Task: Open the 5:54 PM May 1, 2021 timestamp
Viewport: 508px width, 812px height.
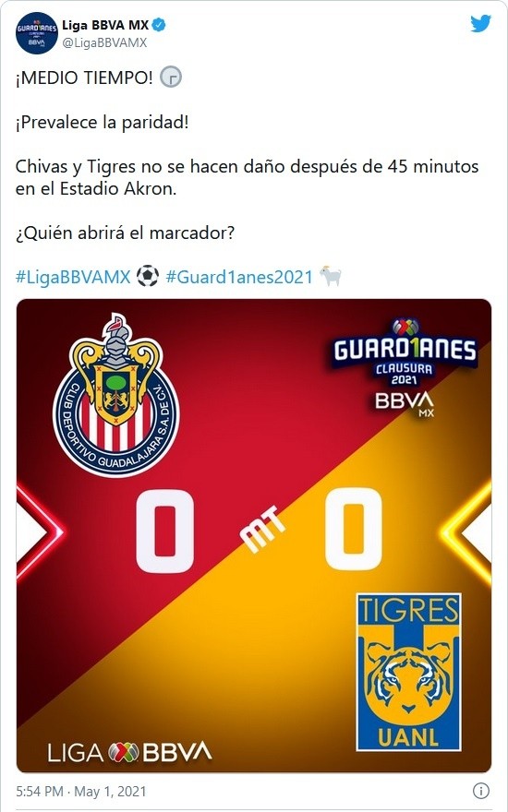Action: (81, 792)
